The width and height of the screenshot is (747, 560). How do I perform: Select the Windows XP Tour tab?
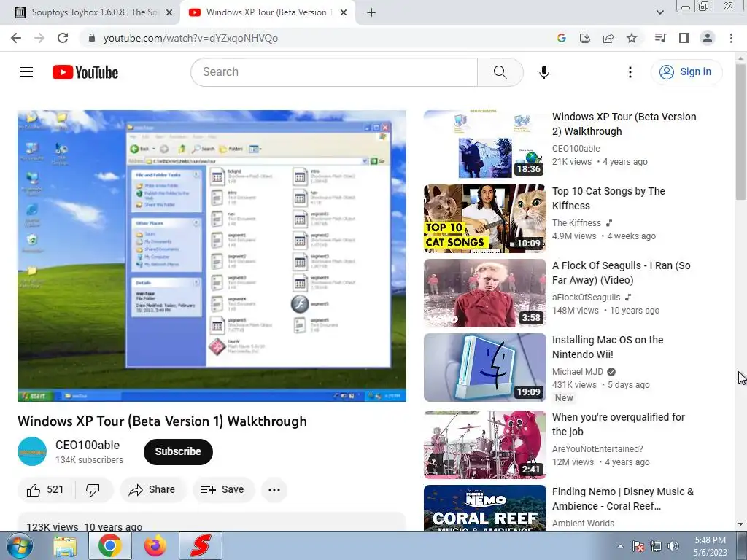click(x=266, y=12)
